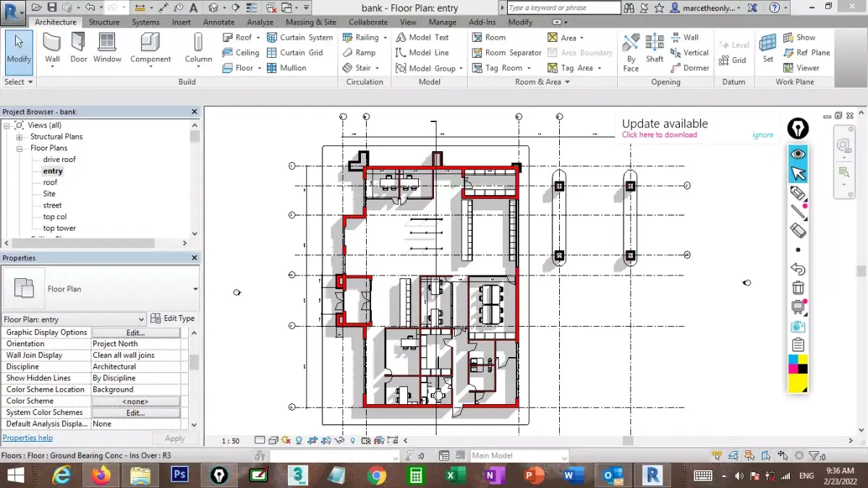This screenshot has width=868, height=488.
Task: Click here to download the update
Action: pyautogui.click(x=659, y=135)
